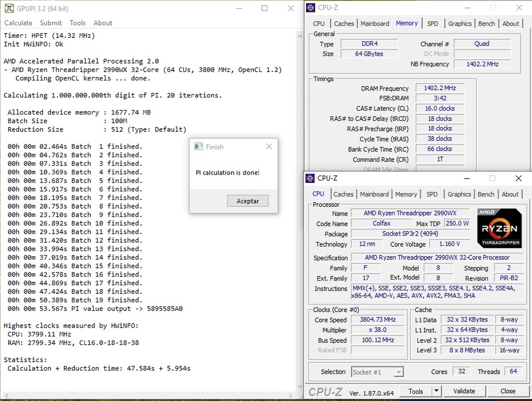Viewport: 532px width, 401px height.
Task: Select Memory tab in upper CPU-Z window
Action: pyautogui.click(x=407, y=23)
